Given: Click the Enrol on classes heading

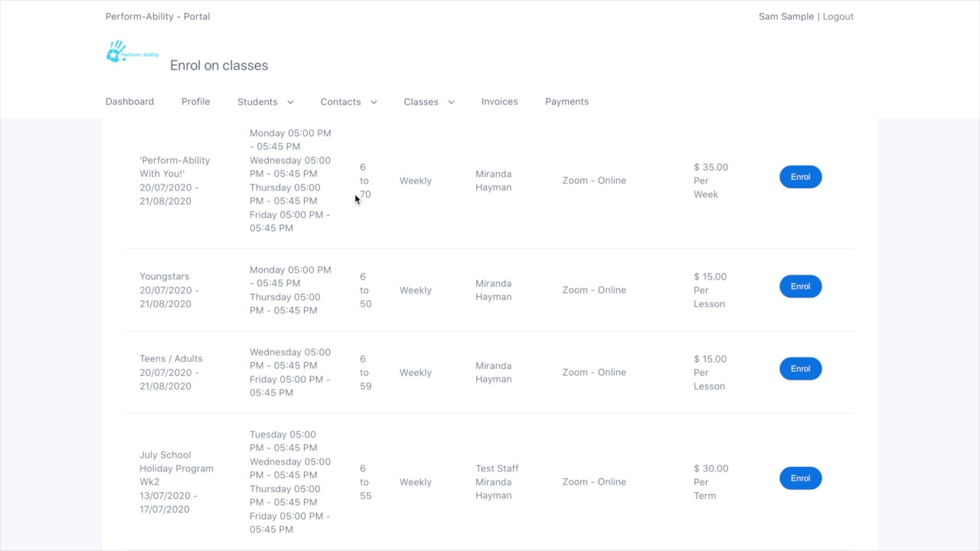Looking at the screenshot, I should 219,66.
